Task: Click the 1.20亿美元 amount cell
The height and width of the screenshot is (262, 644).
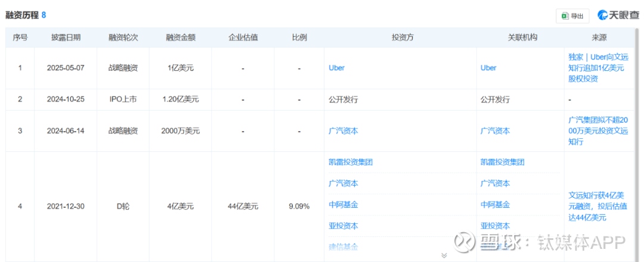Action: coord(181,99)
